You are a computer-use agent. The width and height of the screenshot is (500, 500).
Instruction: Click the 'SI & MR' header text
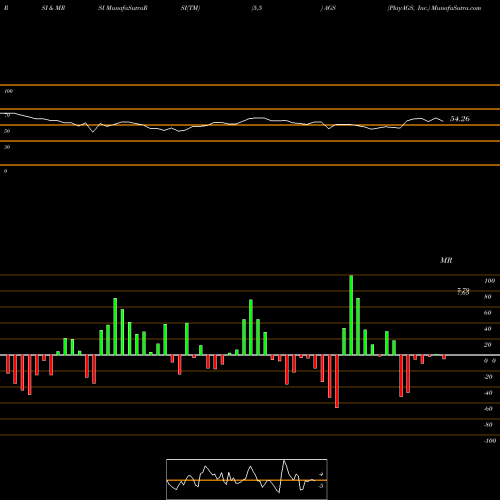coord(53,8)
